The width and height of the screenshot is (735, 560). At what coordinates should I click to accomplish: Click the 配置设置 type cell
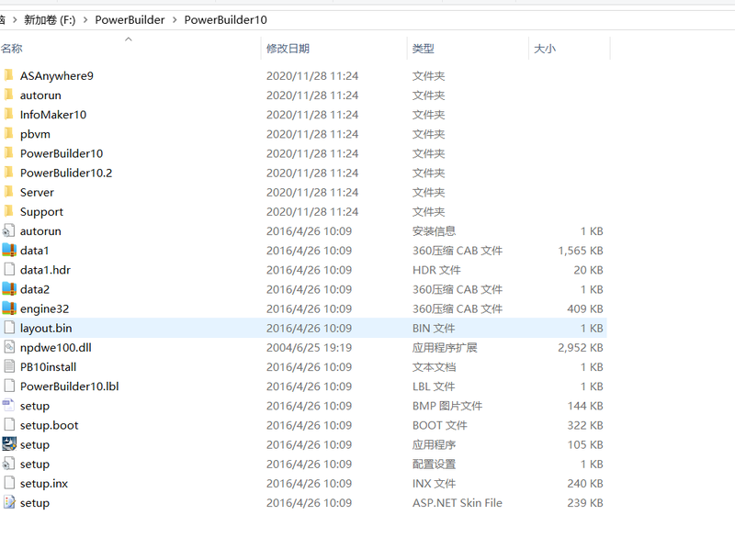tap(434, 464)
